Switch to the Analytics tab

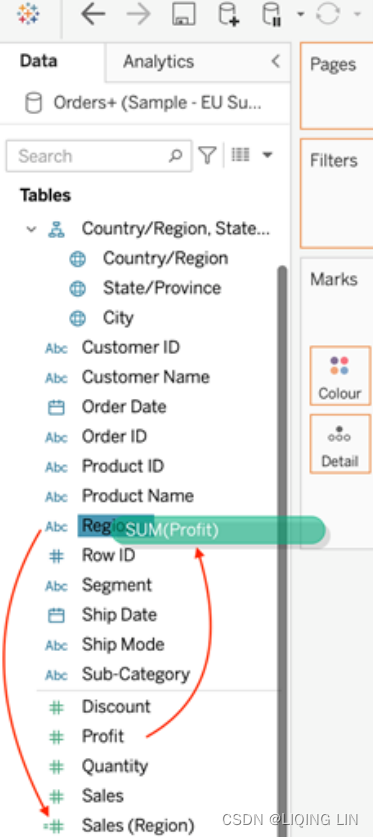pyautogui.click(x=158, y=62)
